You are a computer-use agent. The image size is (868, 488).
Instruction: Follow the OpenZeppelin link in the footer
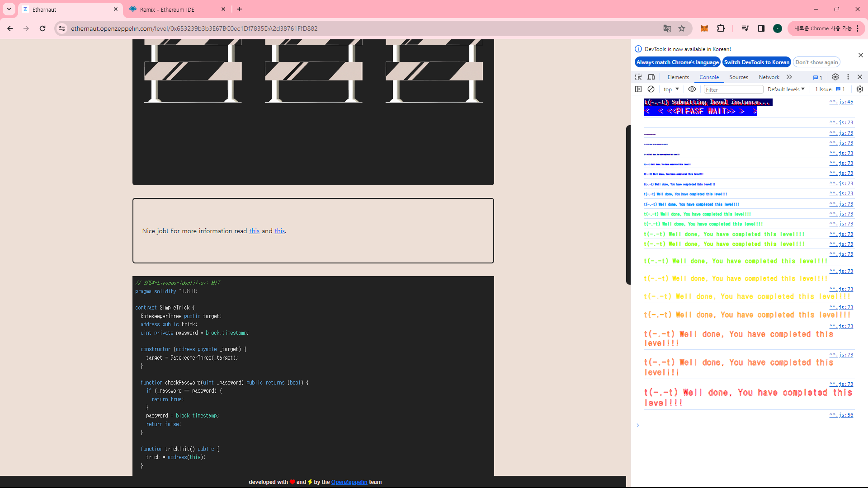pos(349,482)
